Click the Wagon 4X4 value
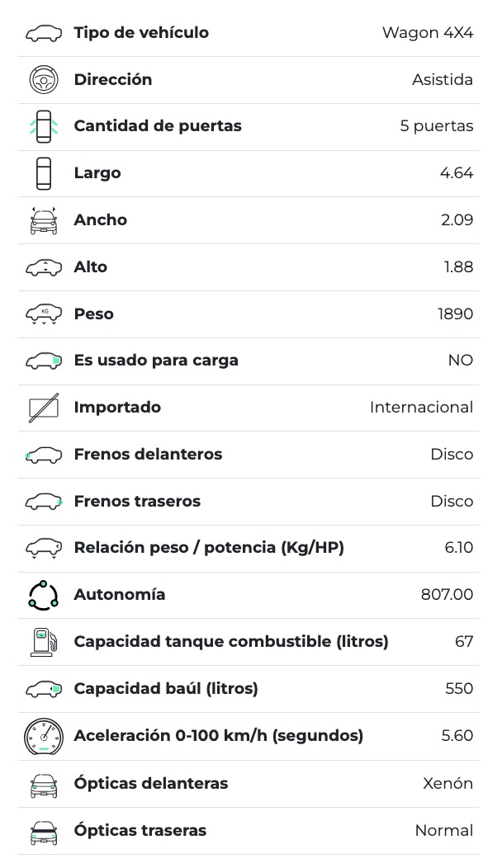The width and height of the screenshot is (502, 868). click(x=428, y=33)
